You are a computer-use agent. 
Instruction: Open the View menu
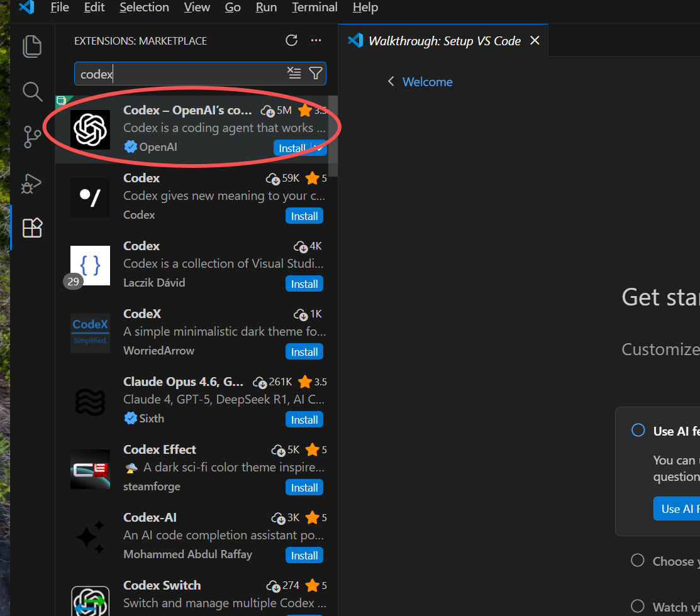pyautogui.click(x=197, y=7)
